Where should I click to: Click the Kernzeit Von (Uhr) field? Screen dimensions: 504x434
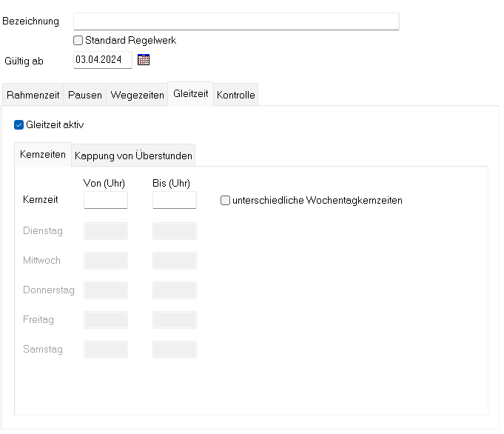tap(106, 200)
